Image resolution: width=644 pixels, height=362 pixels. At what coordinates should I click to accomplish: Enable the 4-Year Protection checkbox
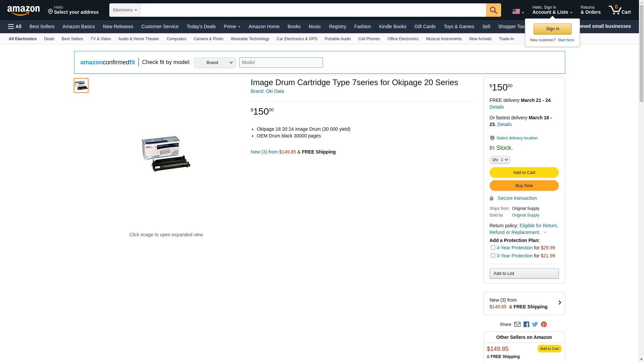pyautogui.click(x=493, y=248)
